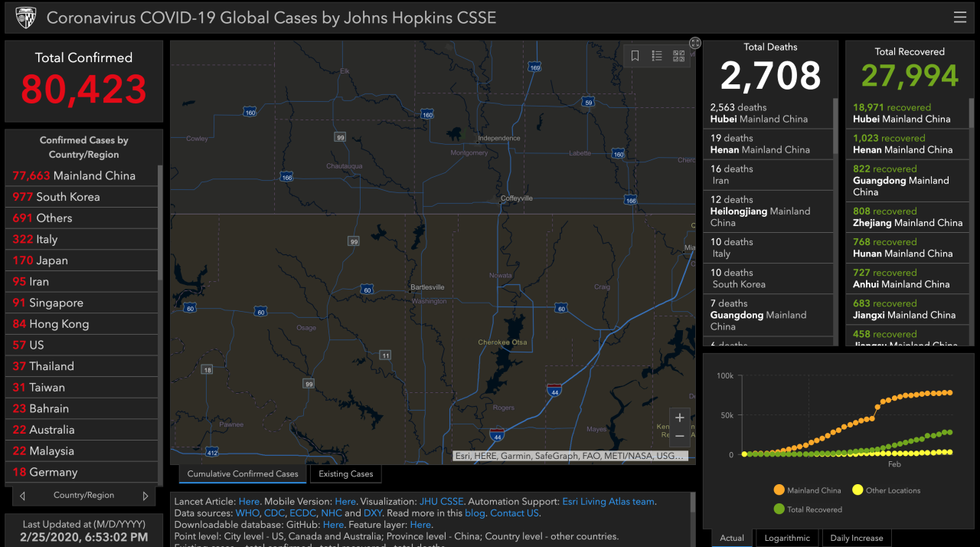This screenshot has height=547, width=980.
Task: Click the 2,563 deaths Hubei row
Action: (768, 113)
